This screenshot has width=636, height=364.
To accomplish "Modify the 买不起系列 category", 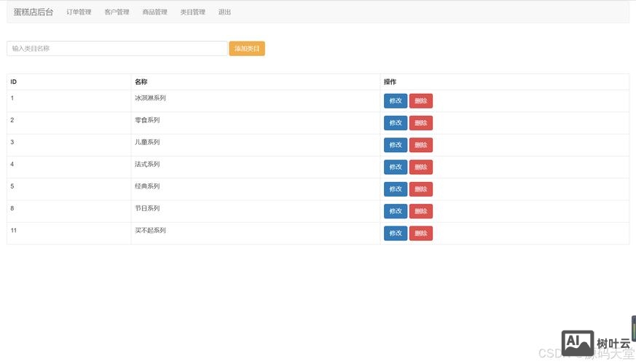I will [396, 234].
